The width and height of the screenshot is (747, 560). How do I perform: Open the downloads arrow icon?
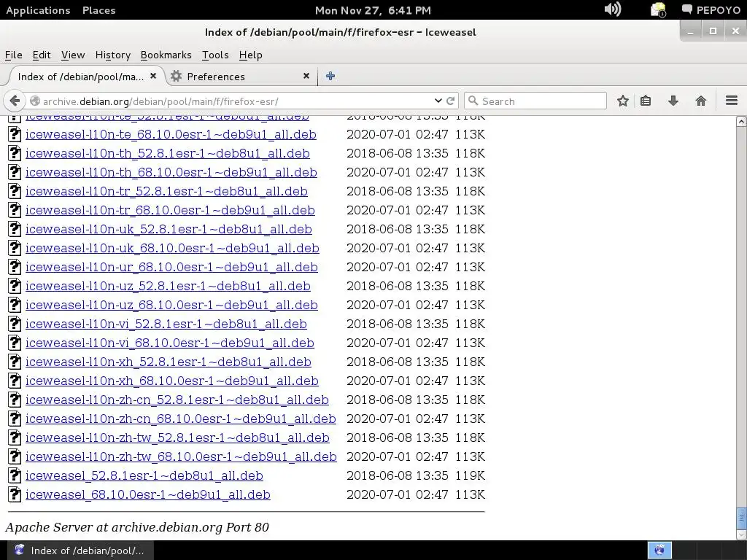coord(673,101)
